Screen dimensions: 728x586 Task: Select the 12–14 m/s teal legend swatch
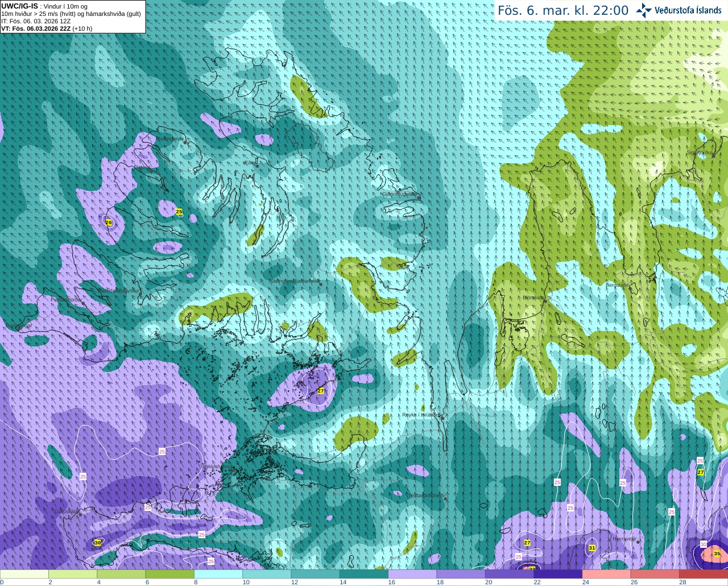315,574
